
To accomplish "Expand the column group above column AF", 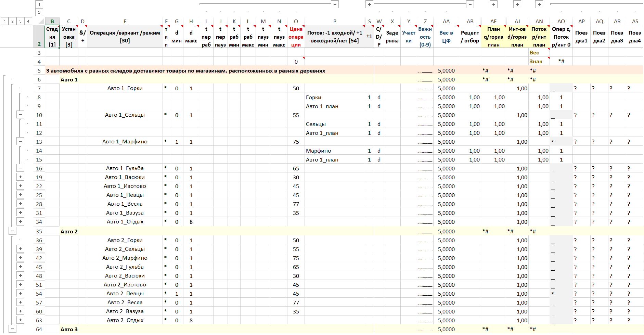I will point(493,4).
